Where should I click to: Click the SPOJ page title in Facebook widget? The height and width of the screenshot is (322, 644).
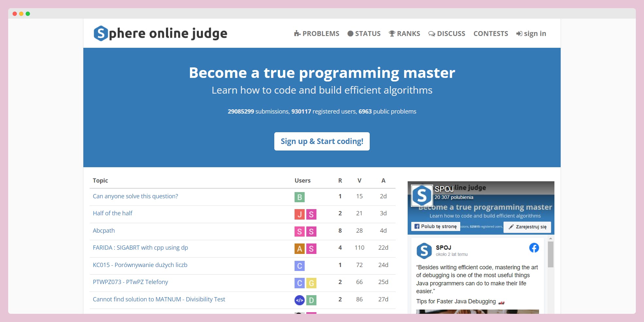tap(444, 189)
